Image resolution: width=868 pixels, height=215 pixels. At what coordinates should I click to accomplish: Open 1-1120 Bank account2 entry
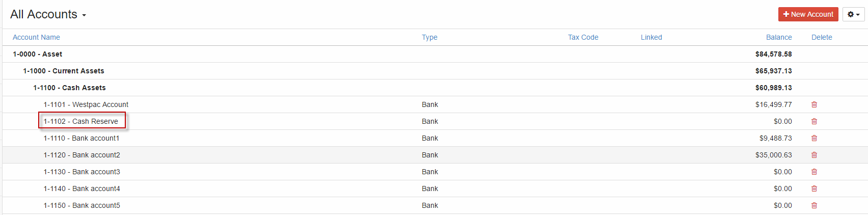tap(82, 155)
